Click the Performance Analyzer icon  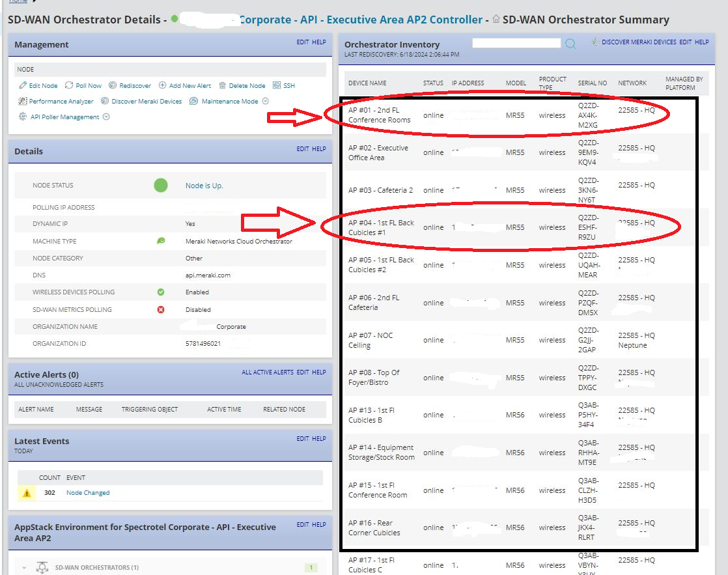22,101
